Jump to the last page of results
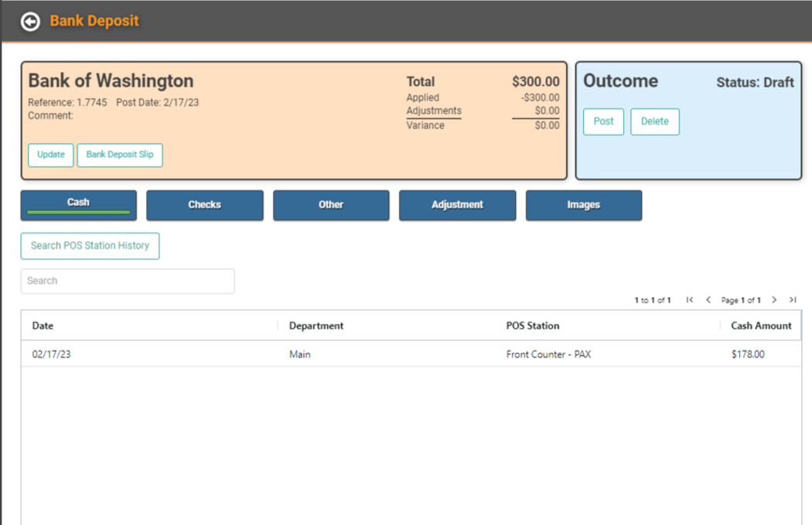 (793, 300)
